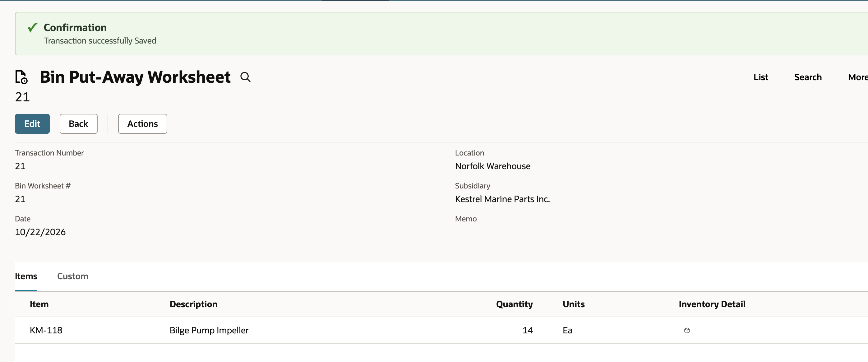Click the Norfolk Warehouse location value
This screenshot has width=868, height=362.
(493, 166)
